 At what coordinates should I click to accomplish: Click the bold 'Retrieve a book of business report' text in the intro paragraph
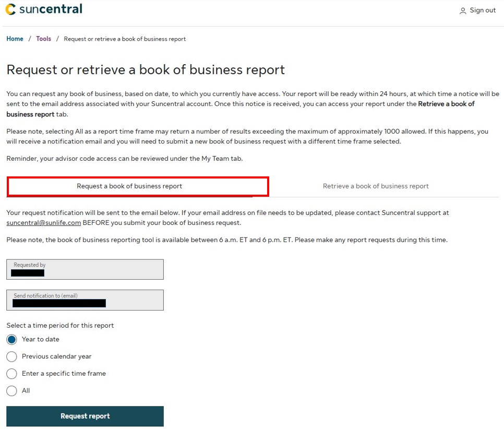[x=446, y=104]
